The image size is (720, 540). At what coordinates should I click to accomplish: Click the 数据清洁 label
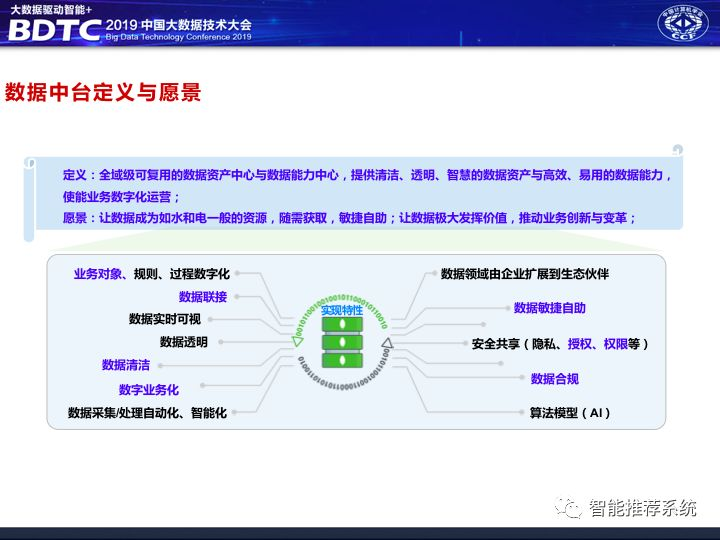126,365
